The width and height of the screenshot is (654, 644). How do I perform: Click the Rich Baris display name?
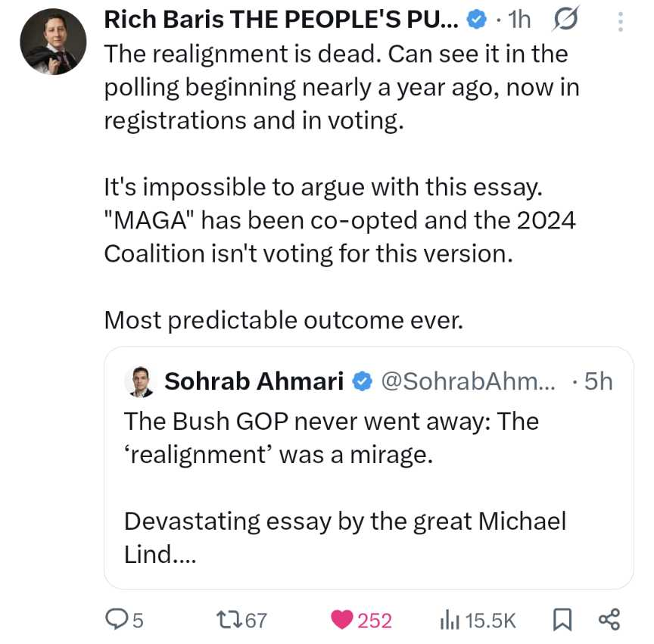(281, 21)
